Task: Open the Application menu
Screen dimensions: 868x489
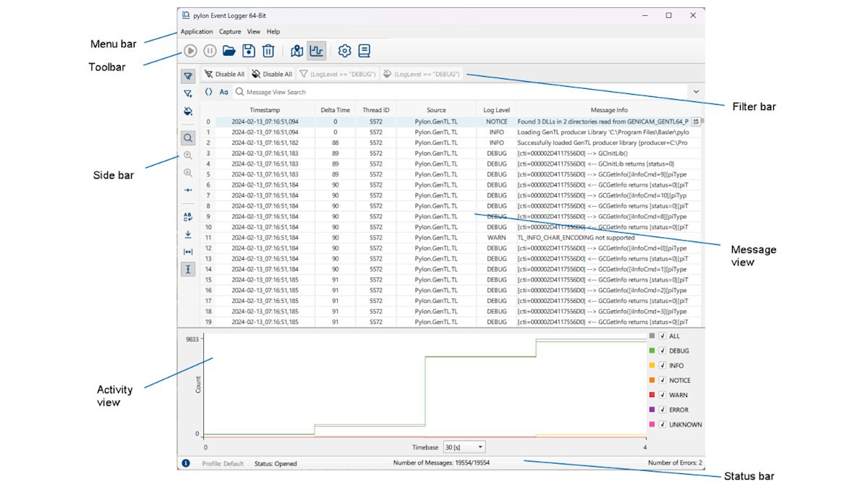Action: (197, 32)
